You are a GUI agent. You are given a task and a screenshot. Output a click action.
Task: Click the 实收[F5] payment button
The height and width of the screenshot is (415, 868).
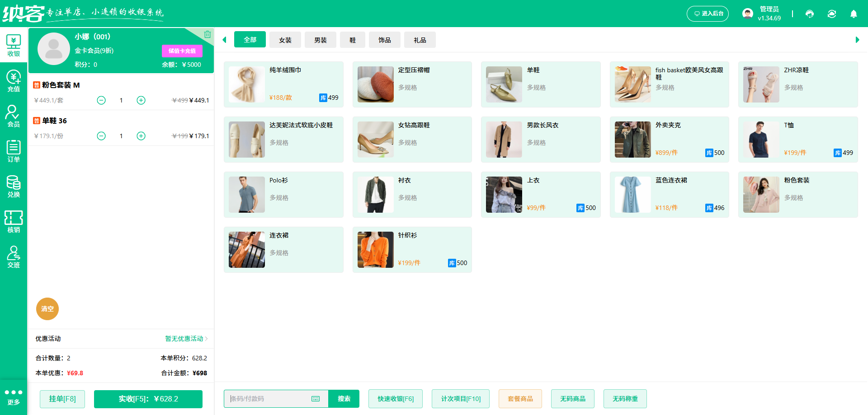click(148, 399)
